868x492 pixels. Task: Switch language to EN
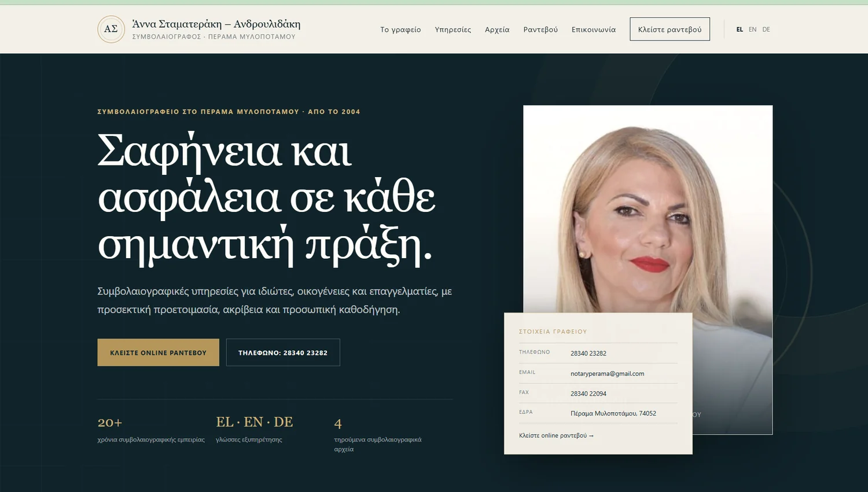coord(752,30)
